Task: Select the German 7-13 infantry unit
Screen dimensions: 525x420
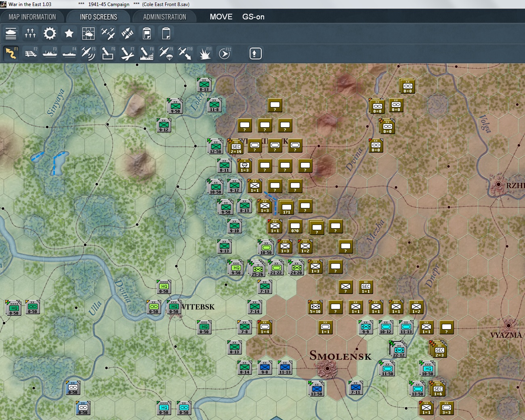Action: (x=265, y=287)
